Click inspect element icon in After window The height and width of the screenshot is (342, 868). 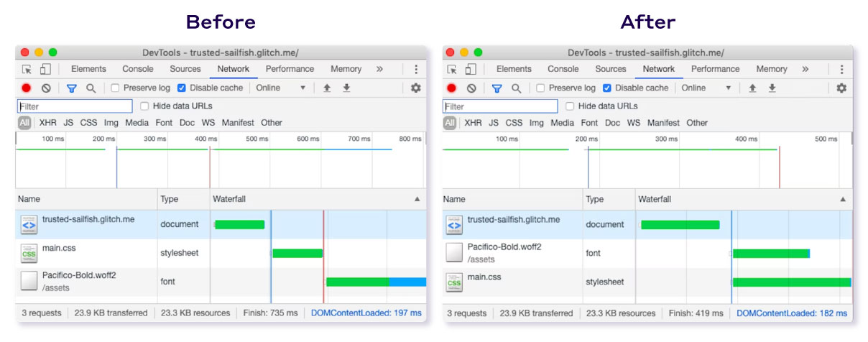452,70
